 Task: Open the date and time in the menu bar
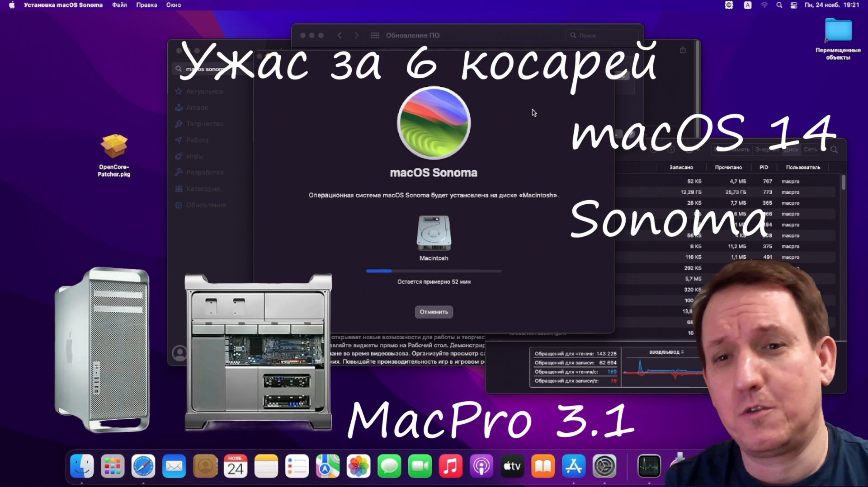tap(831, 5)
